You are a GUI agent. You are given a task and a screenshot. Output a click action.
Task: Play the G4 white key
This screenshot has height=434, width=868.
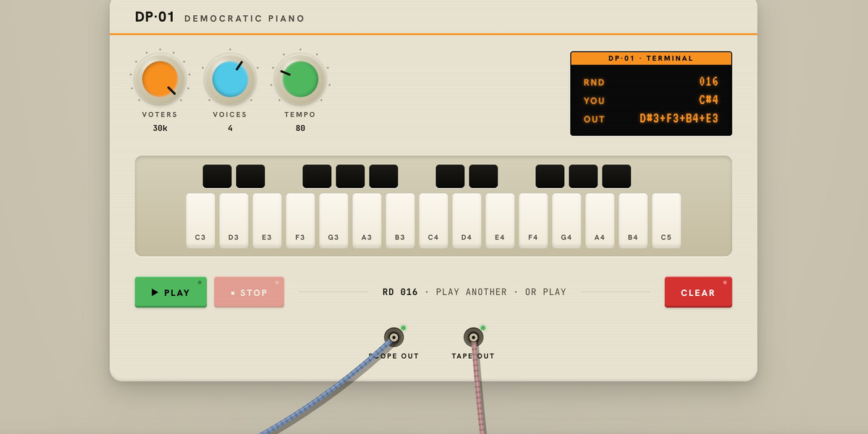[x=566, y=221]
